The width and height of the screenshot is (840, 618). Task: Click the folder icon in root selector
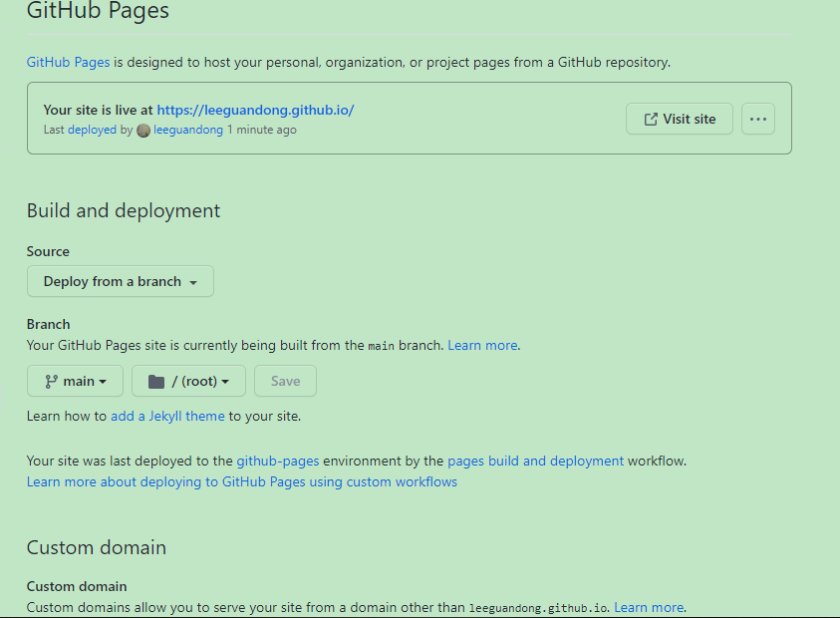pyautogui.click(x=156, y=382)
